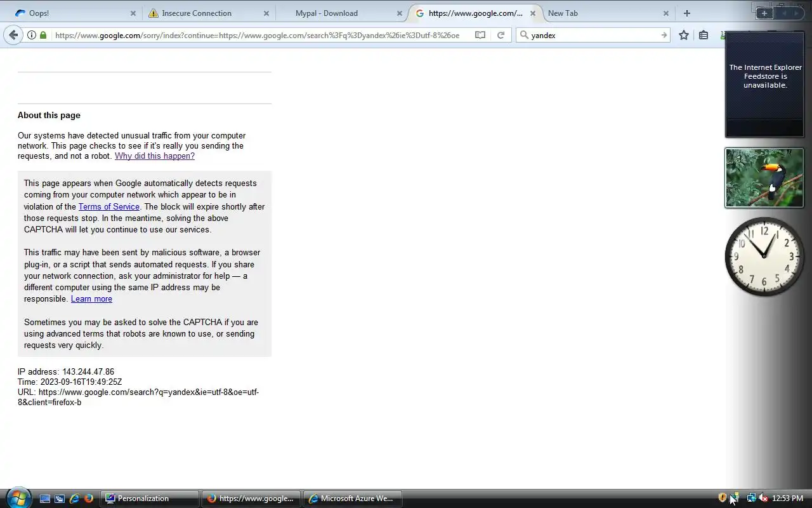Switch to Microsoft Azure taskbar window

[x=353, y=498]
